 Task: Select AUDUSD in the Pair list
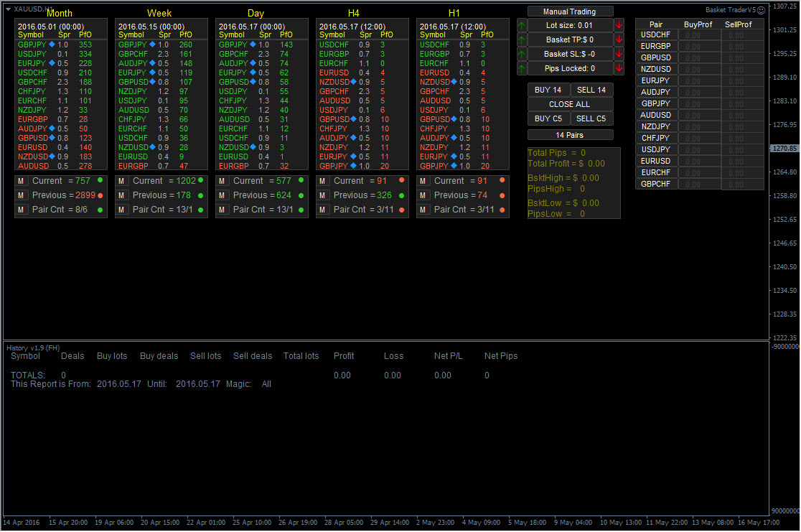(x=657, y=115)
